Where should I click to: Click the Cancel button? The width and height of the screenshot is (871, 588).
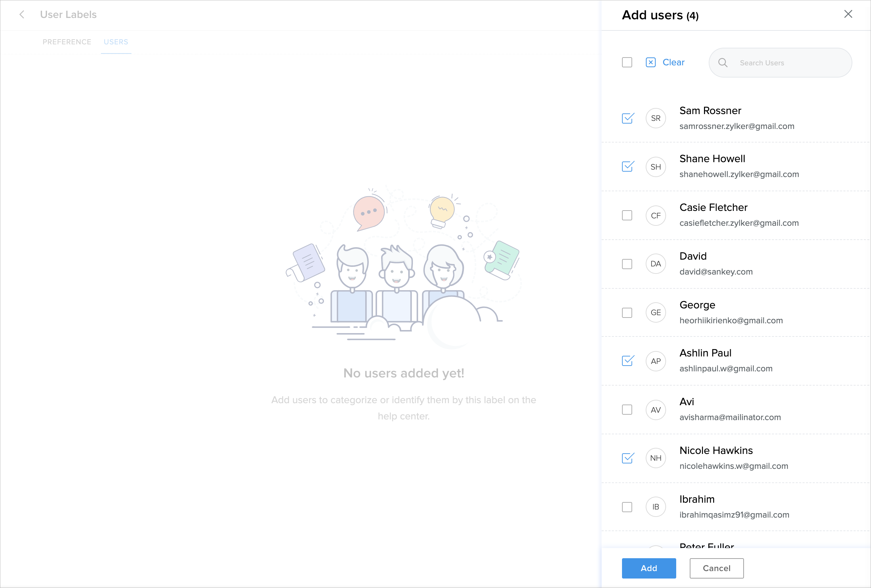click(x=716, y=568)
